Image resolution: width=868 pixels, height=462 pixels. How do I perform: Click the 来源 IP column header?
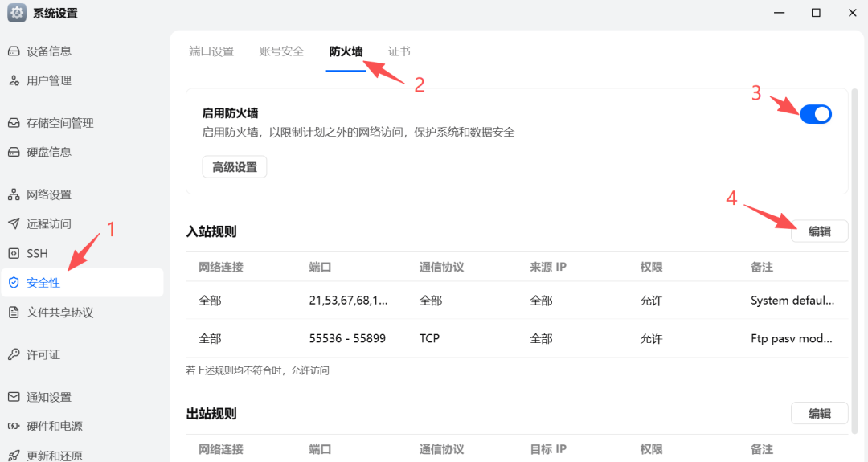coord(548,268)
